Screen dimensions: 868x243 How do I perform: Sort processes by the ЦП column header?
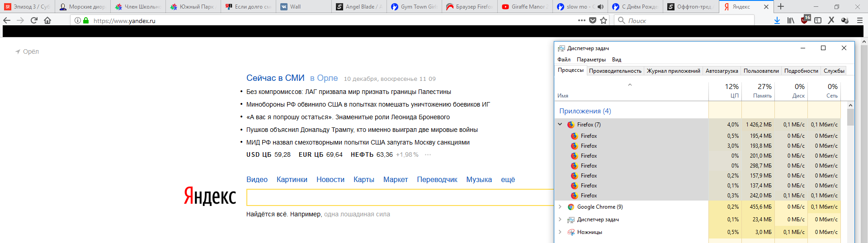[725, 90]
